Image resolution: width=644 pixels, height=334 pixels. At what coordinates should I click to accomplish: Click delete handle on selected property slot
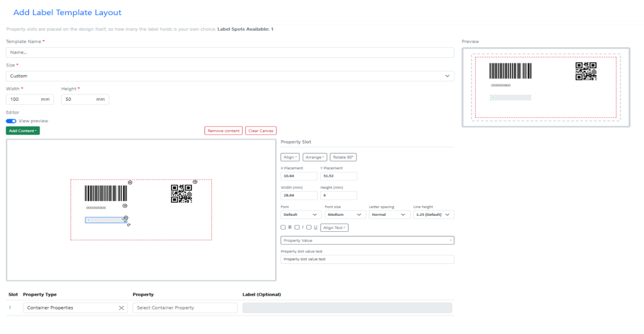pos(126,218)
